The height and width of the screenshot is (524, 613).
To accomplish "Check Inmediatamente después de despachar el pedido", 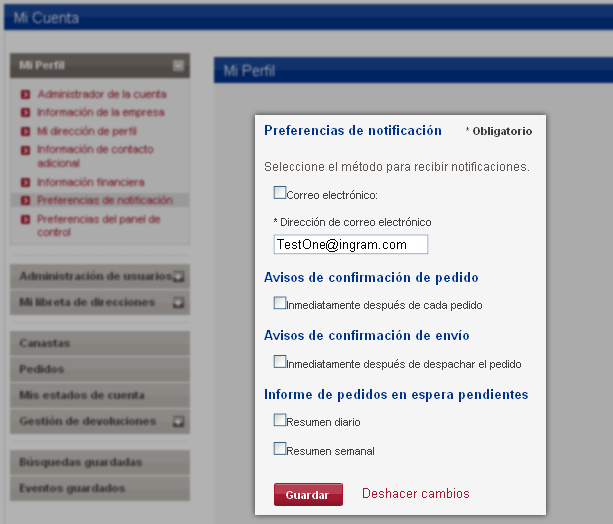I will coord(280,362).
